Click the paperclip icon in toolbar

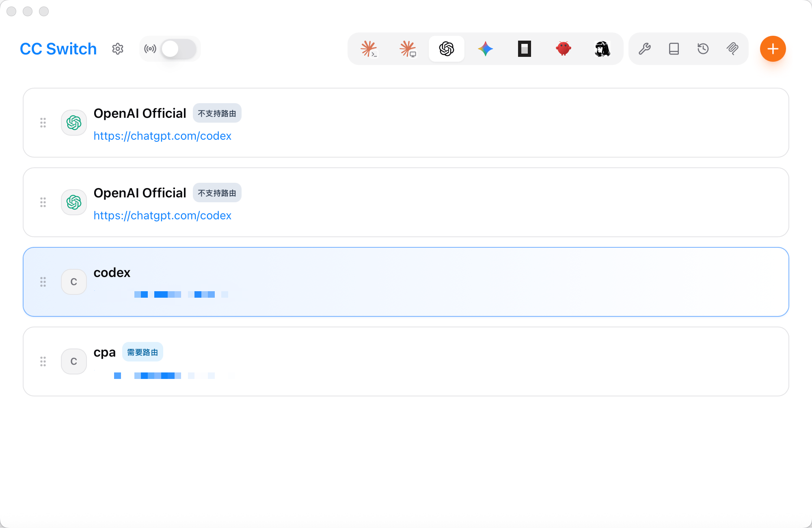click(732, 49)
